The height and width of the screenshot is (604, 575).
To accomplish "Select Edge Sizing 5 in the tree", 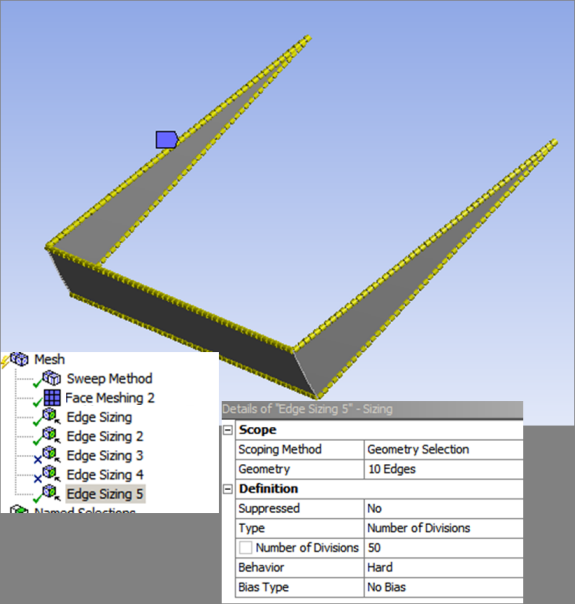I will [105, 494].
